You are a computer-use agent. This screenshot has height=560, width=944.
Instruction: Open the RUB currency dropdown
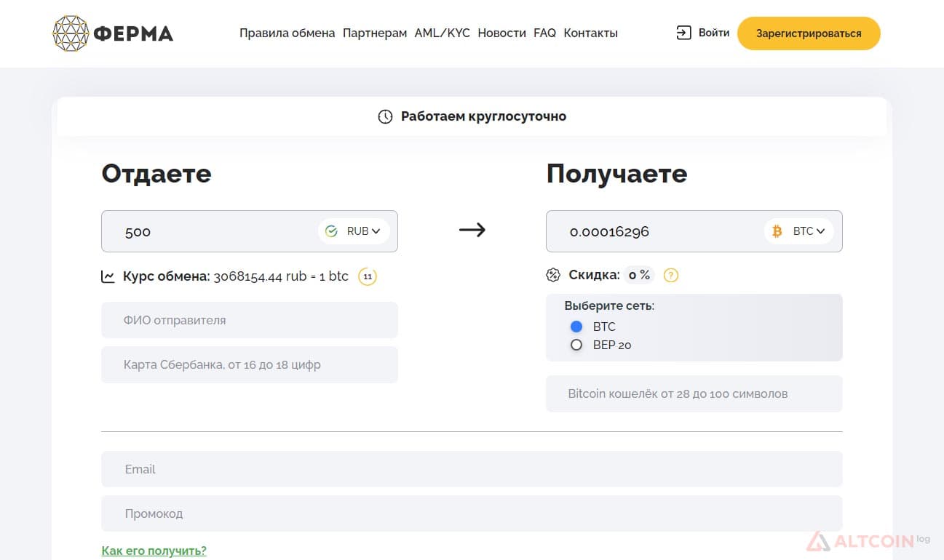pos(354,231)
